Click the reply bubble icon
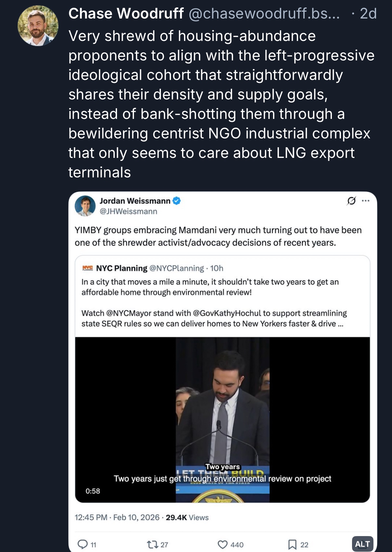 [83, 544]
